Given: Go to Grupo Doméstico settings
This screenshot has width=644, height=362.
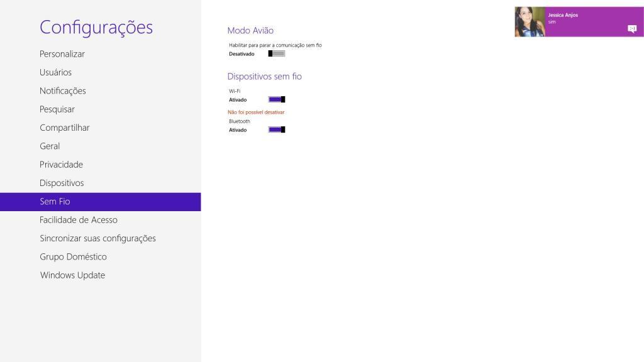Looking at the screenshot, I should pos(73,257).
